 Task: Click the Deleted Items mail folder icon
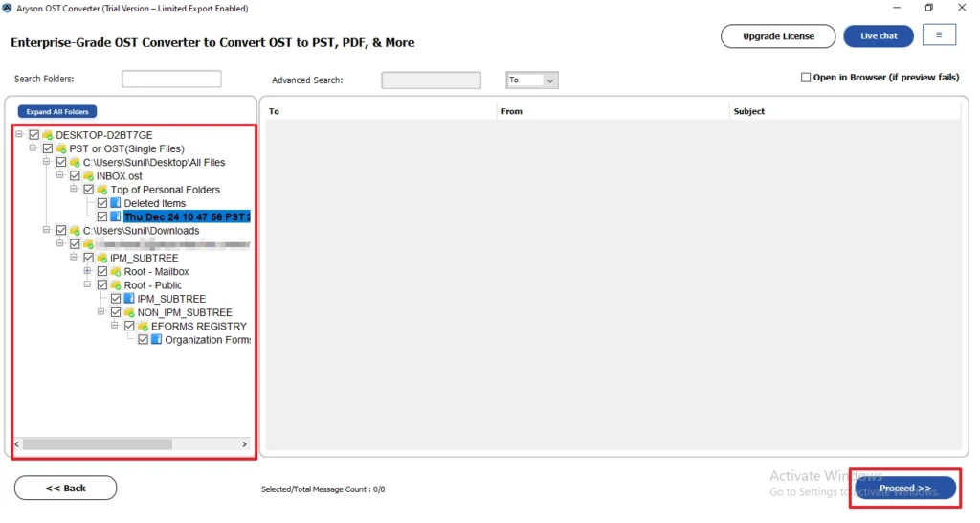tap(116, 203)
